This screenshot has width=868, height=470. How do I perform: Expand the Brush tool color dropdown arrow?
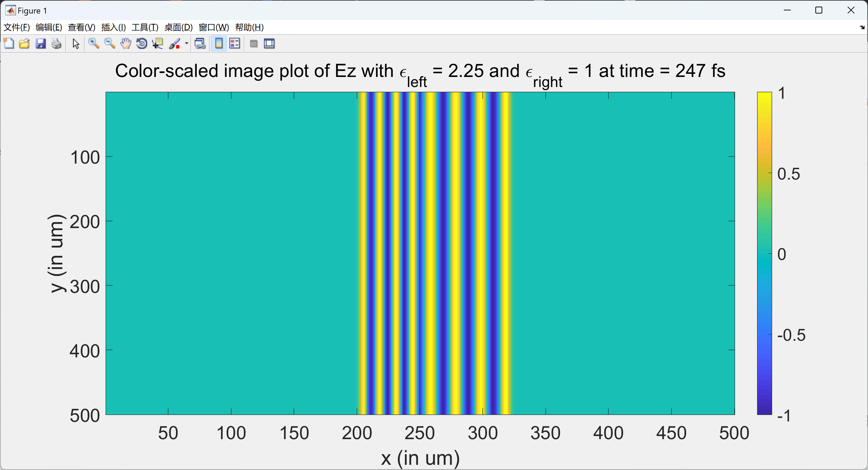pos(187,44)
